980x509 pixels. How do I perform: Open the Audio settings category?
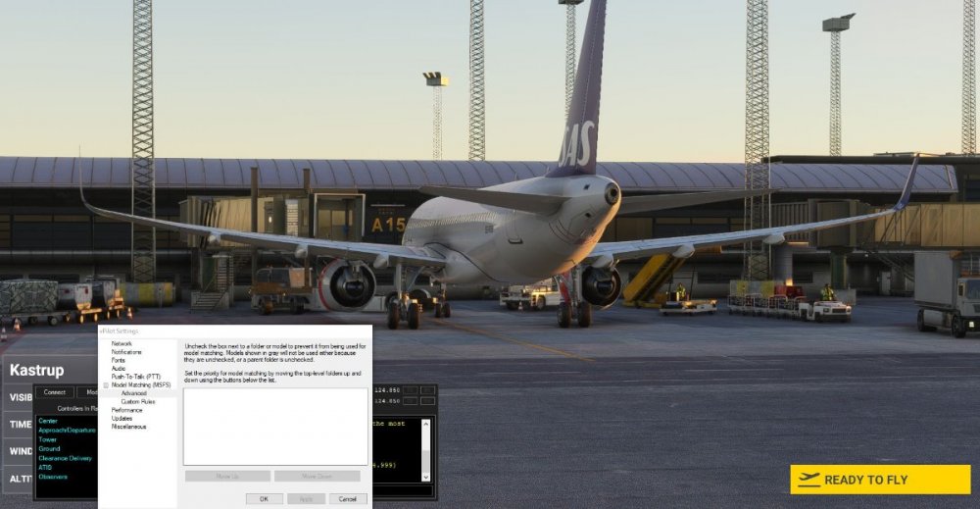119,369
